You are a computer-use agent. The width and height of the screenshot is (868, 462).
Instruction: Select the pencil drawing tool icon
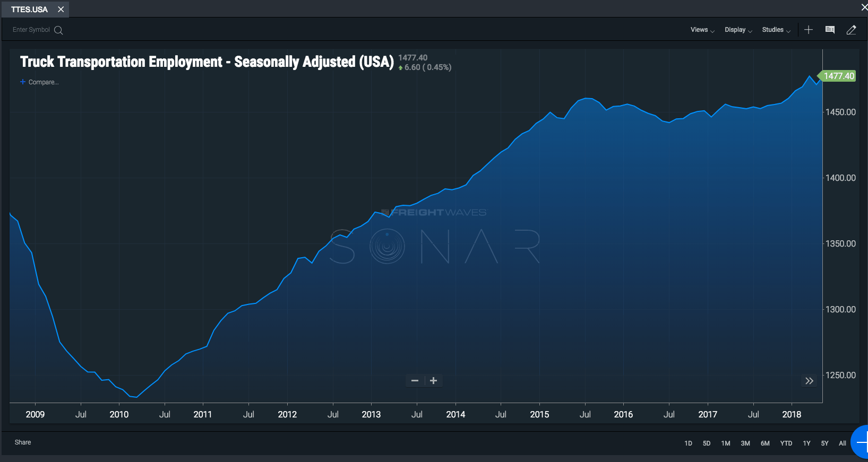tap(851, 30)
